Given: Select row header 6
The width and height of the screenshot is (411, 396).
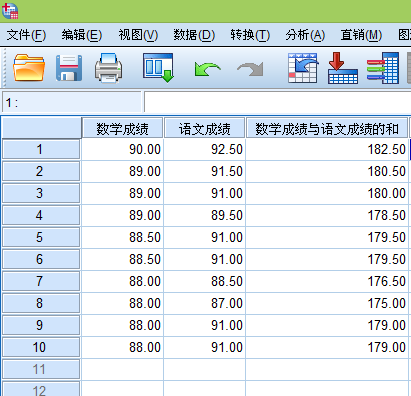Looking at the screenshot, I should tap(41, 259).
